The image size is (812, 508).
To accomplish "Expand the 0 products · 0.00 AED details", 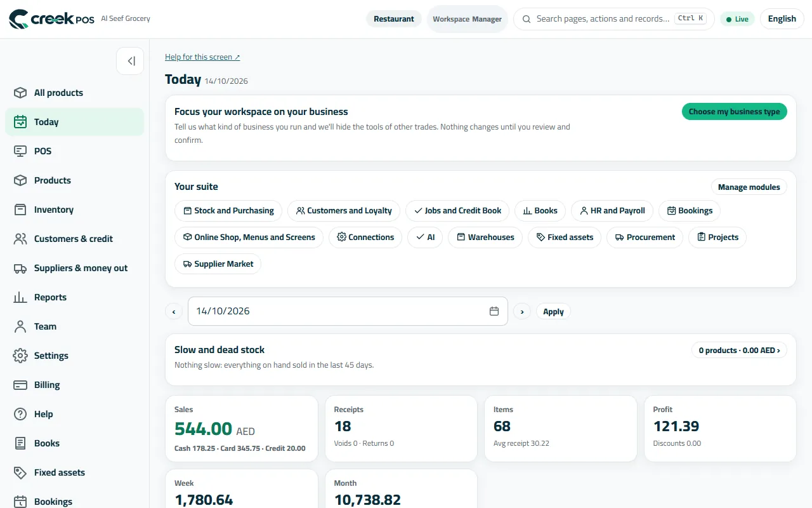I will pyautogui.click(x=739, y=351).
